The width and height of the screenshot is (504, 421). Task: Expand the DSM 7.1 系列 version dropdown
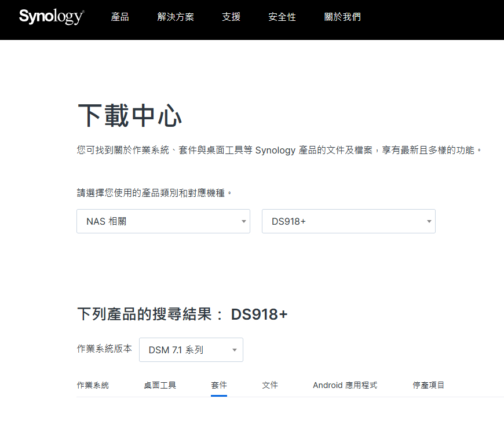tap(191, 350)
